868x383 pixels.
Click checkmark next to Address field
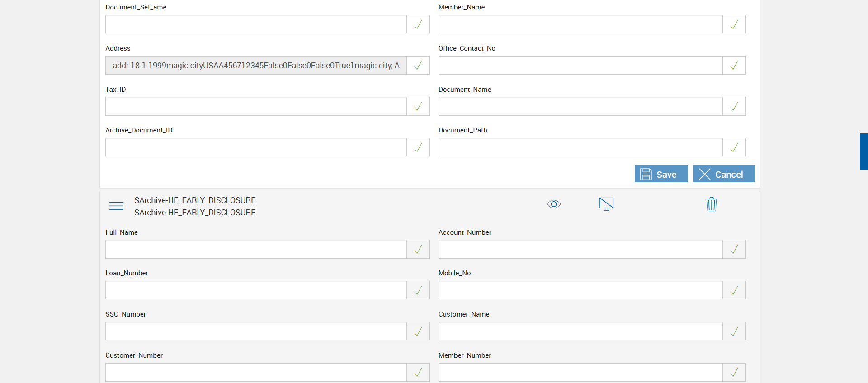point(418,66)
